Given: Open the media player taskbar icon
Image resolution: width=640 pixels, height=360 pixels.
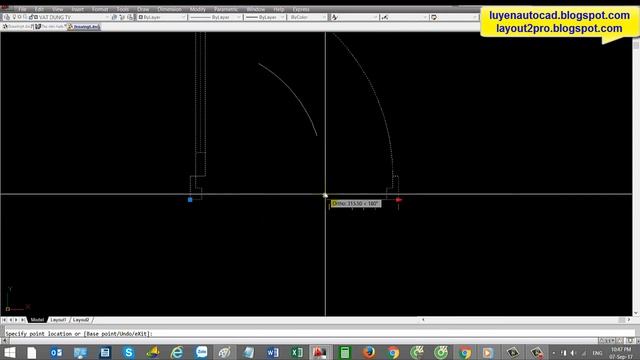Looking at the screenshot, I should tap(488, 352).
